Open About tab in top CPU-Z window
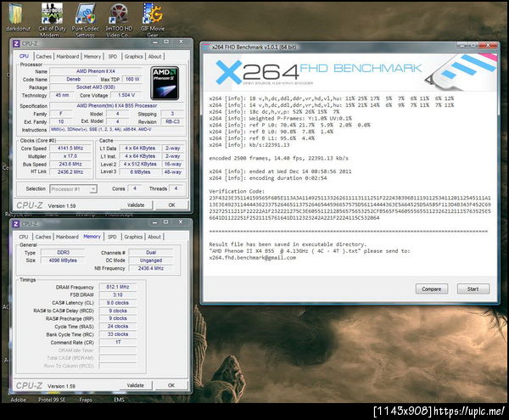The height and width of the screenshot is (420, 509). pos(154,57)
